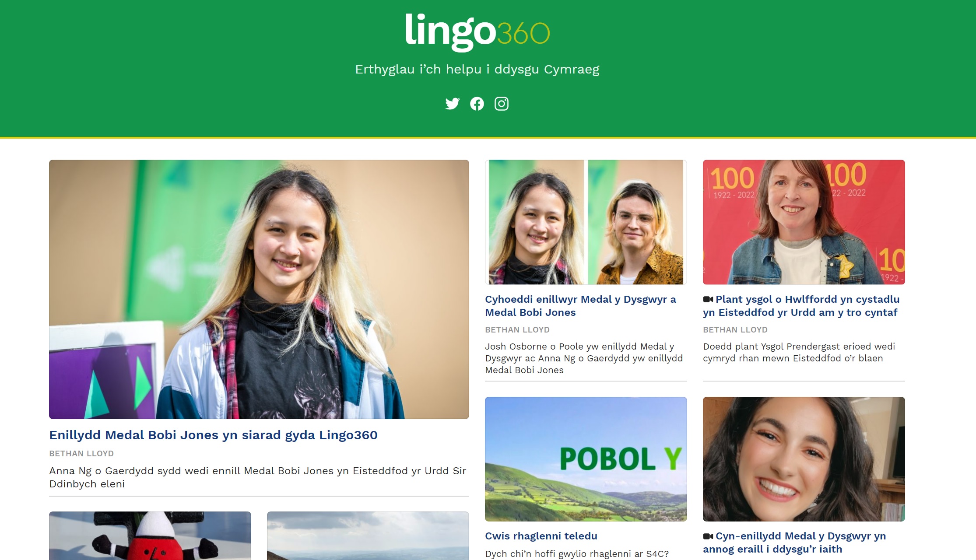Open 'Cwis rhaglenni teledu' headline
Viewport: 976px width, 560px height.
541,536
